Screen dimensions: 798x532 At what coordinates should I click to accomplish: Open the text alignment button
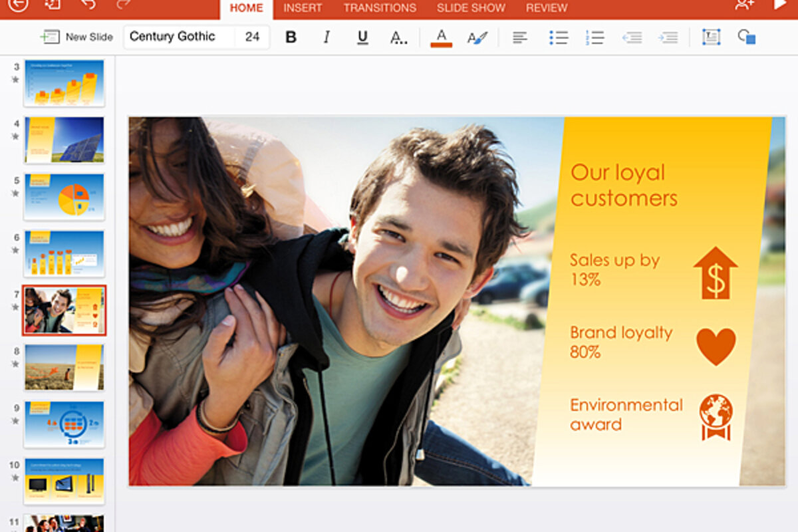point(520,38)
